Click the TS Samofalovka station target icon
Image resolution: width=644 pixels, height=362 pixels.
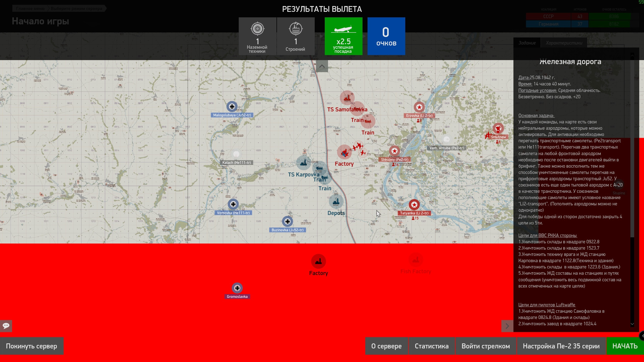347,98
